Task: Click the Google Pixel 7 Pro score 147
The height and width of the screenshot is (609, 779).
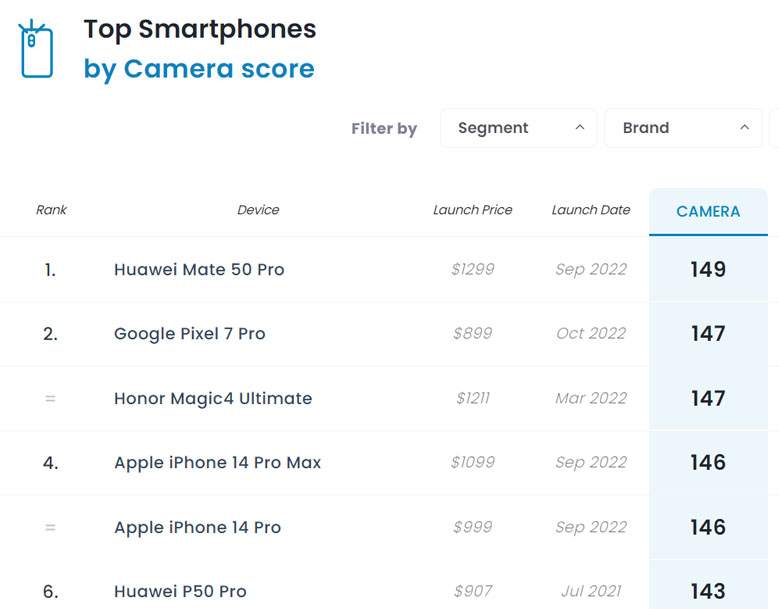Action: pyautogui.click(x=708, y=334)
